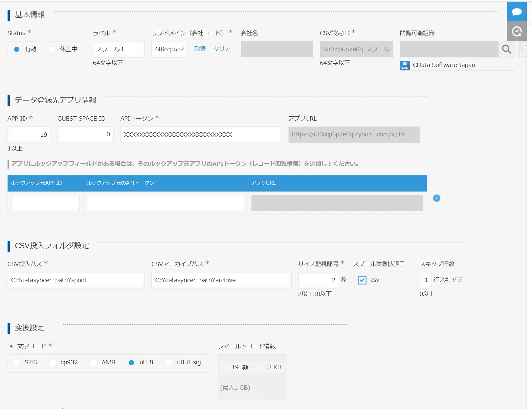
Task: Click the CSV投入パス field
Action: point(76,280)
